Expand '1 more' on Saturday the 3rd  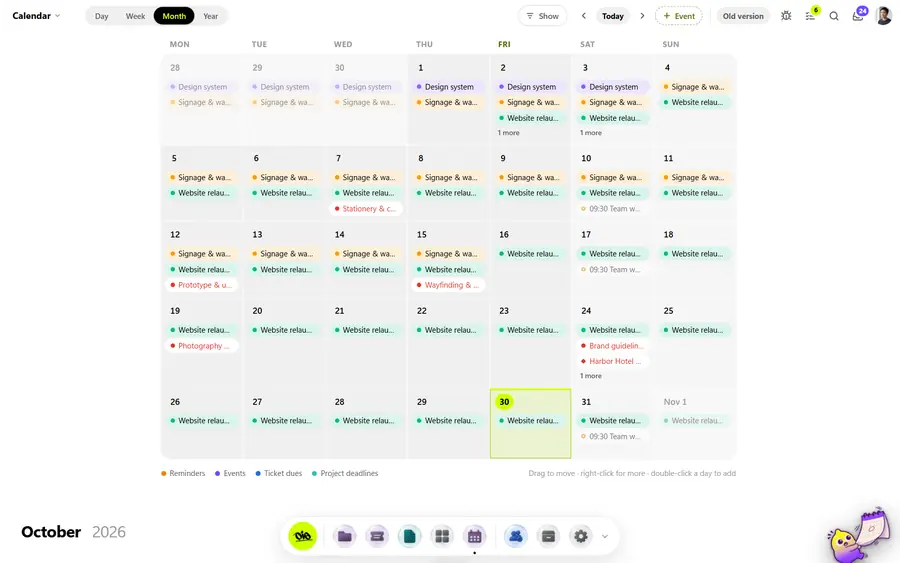pyautogui.click(x=591, y=133)
